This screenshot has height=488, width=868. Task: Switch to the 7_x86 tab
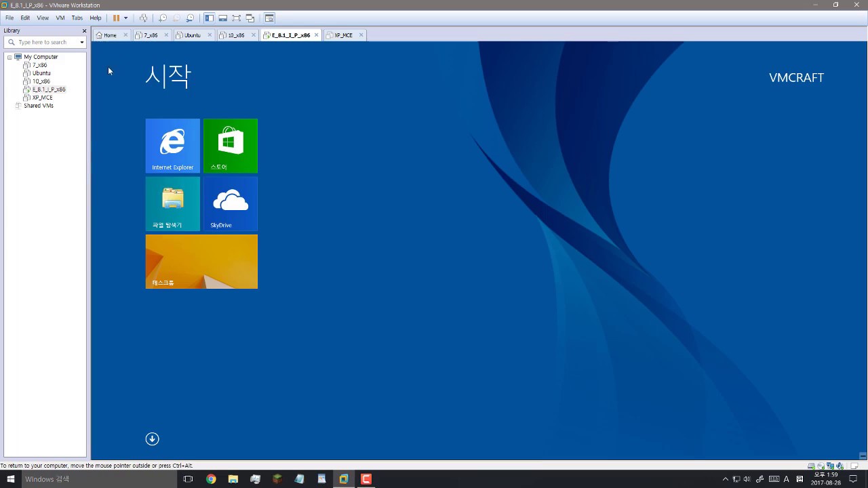151,35
